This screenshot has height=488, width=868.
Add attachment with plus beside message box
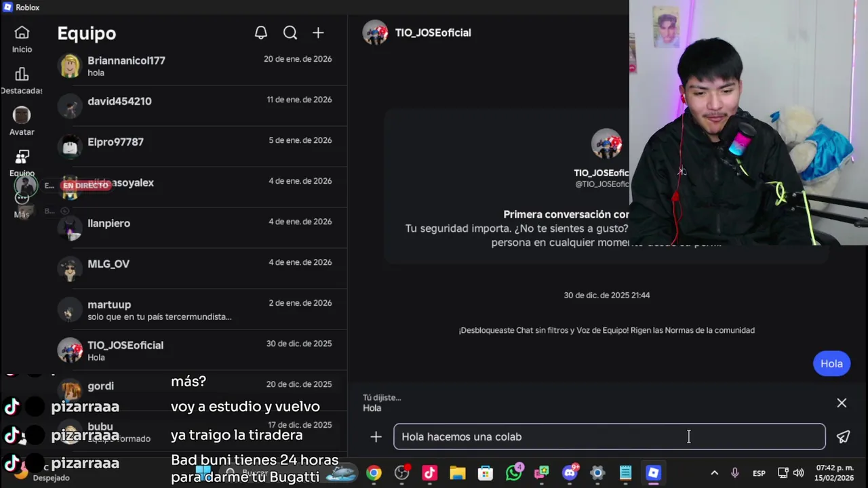(376, 437)
